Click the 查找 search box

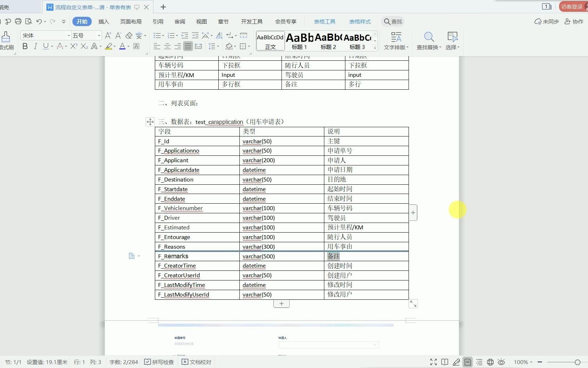(x=393, y=21)
